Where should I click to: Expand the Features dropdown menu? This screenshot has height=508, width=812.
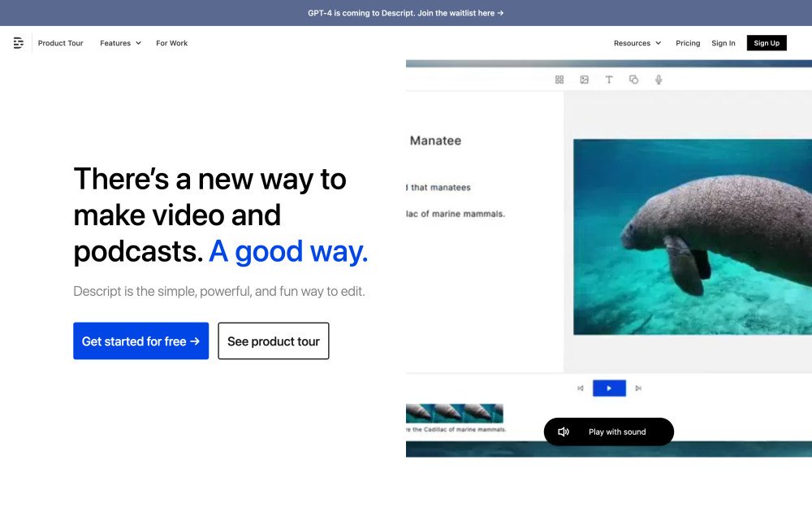(x=120, y=43)
